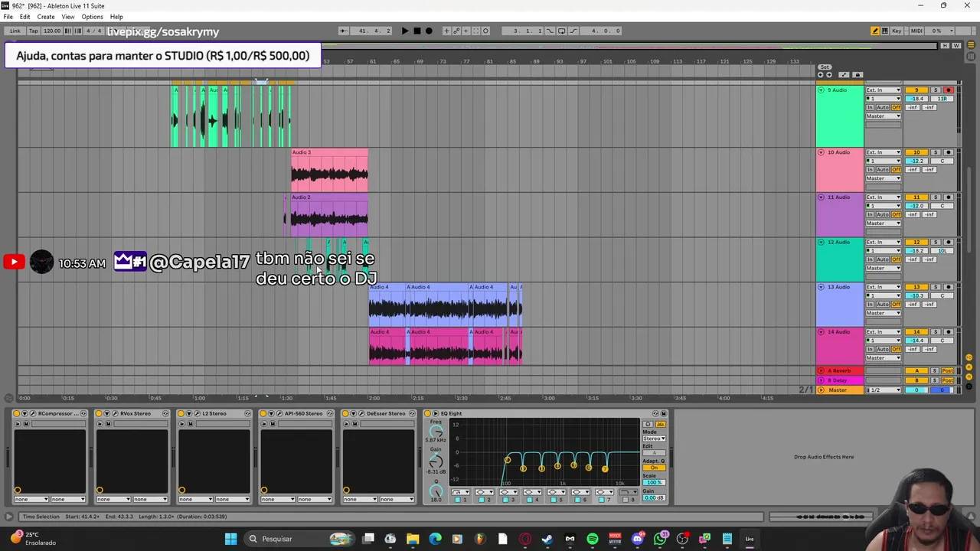The height and width of the screenshot is (551, 980).
Task: Open the Create menu
Action: 46,17
